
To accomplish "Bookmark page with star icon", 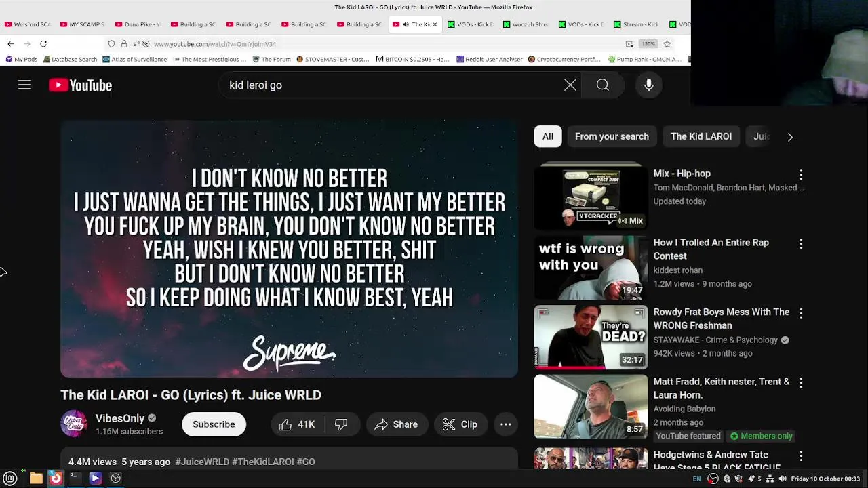I will point(667,44).
